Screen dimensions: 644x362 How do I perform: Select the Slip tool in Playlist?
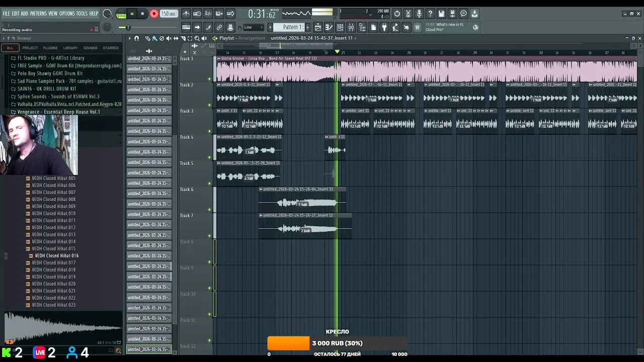(176, 38)
